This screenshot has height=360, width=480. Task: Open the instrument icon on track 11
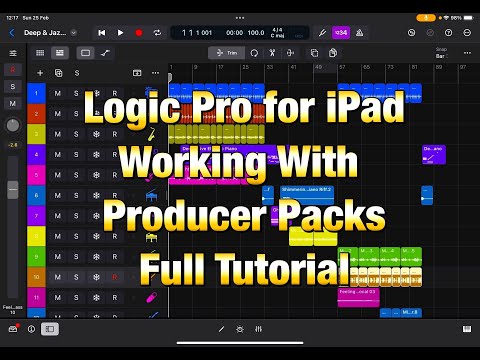tap(152, 297)
